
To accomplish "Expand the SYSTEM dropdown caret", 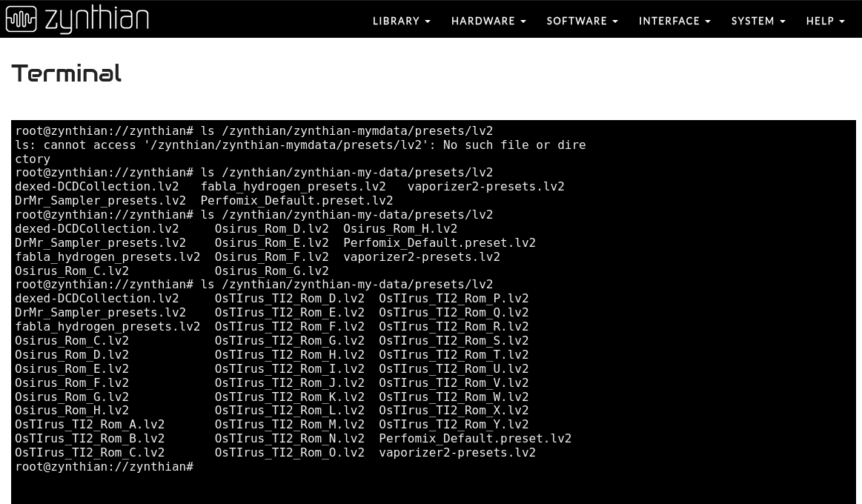I will tap(783, 22).
